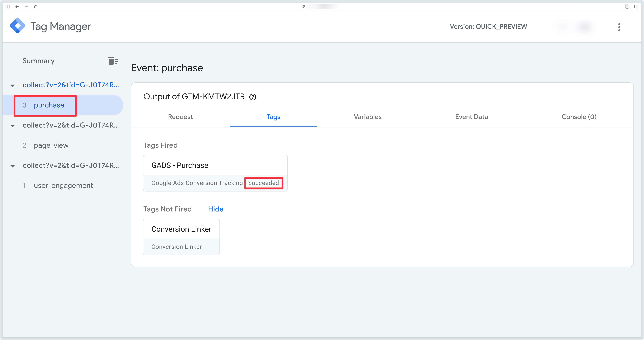This screenshot has height=340, width=644.
Task: Click the link icon in address bar
Action: click(303, 7)
